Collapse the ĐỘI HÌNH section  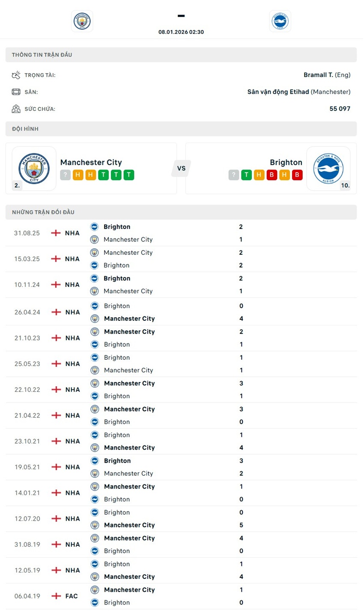pos(182,128)
